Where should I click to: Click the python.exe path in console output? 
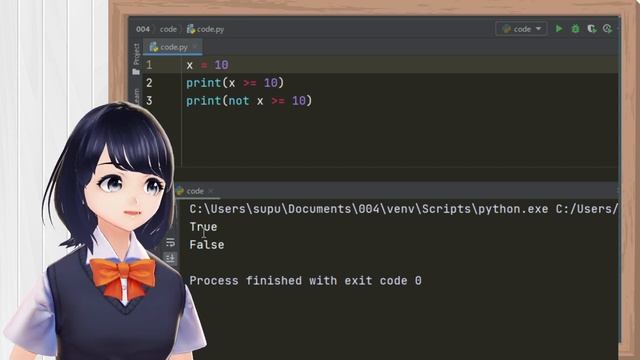369,209
